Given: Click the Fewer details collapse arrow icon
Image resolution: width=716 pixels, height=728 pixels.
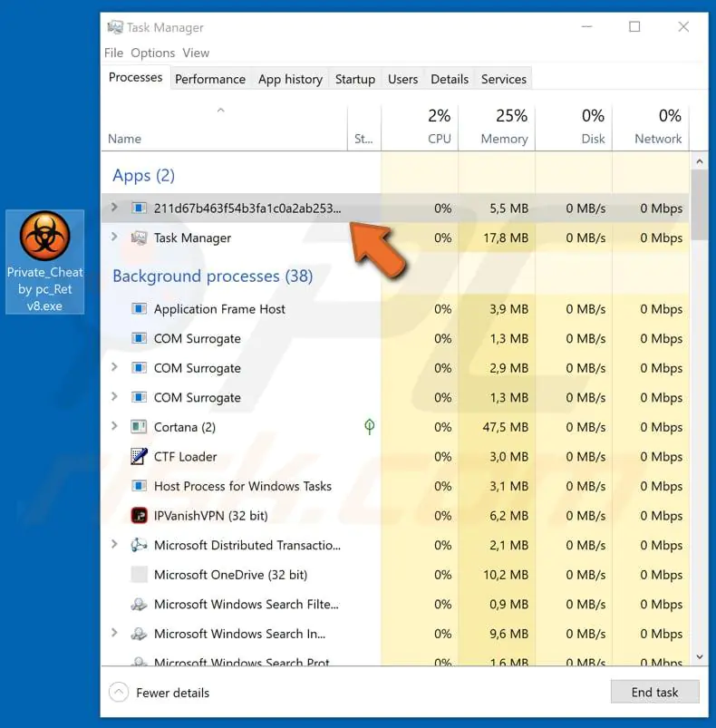Looking at the screenshot, I should 119,693.
